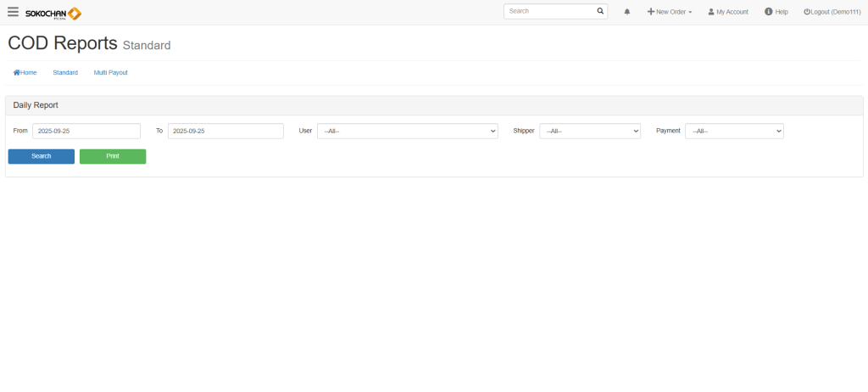Click the Help info icon
This screenshot has width=868, height=392.
(768, 12)
